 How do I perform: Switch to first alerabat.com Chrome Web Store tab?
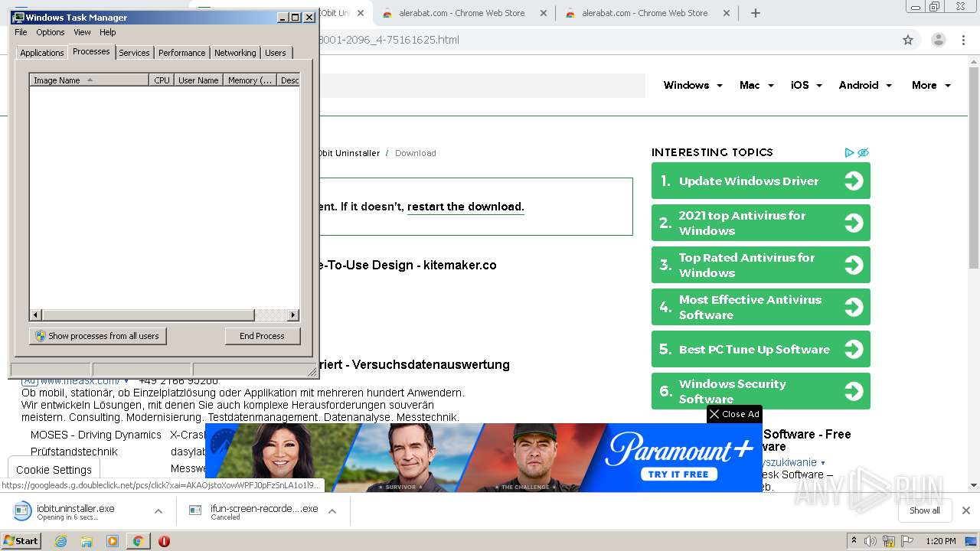click(x=464, y=13)
